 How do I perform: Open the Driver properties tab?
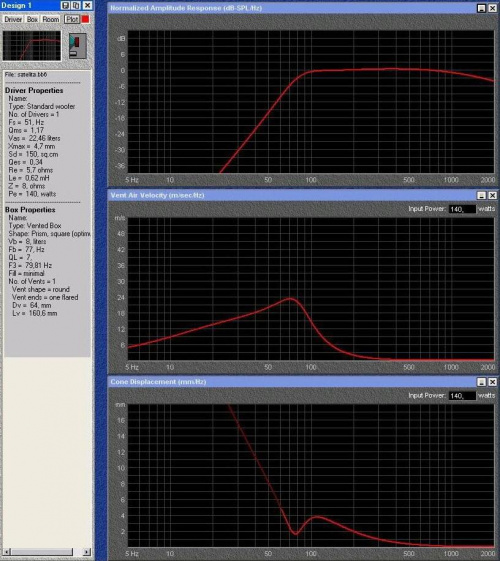coord(13,19)
